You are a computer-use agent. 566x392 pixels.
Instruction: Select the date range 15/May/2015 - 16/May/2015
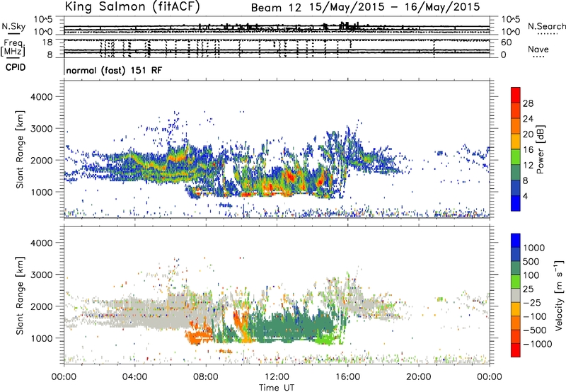[x=395, y=7]
